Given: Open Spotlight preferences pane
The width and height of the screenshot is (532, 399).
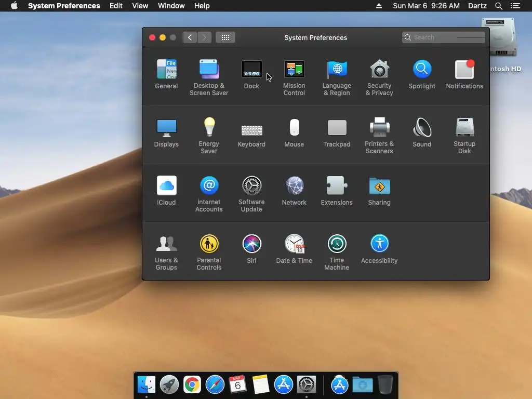Looking at the screenshot, I should click(x=422, y=74).
